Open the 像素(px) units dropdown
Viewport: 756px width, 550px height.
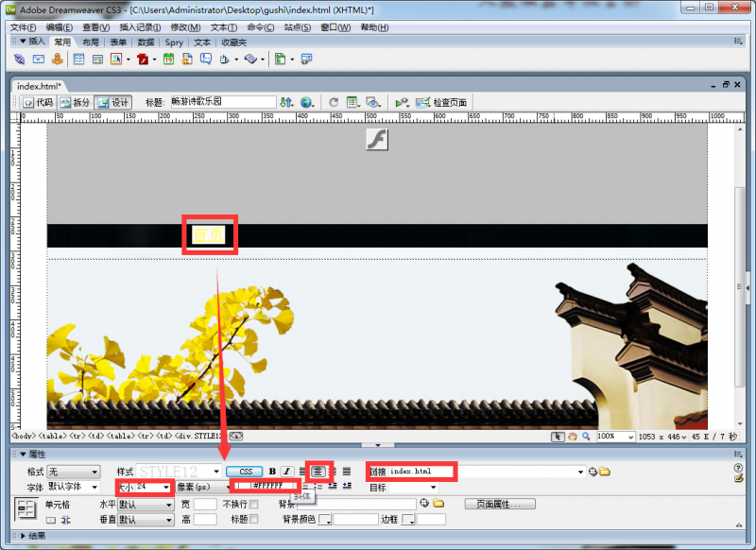tap(203, 487)
